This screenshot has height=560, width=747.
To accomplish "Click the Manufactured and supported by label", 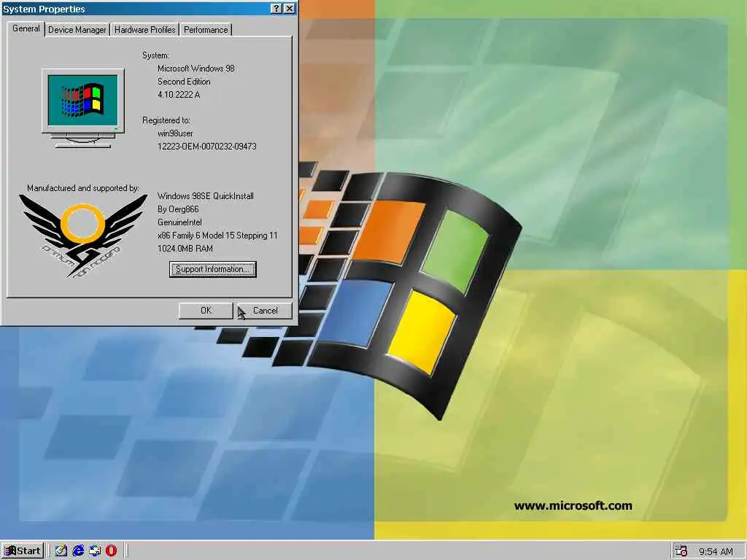I will [x=83, y=188].
